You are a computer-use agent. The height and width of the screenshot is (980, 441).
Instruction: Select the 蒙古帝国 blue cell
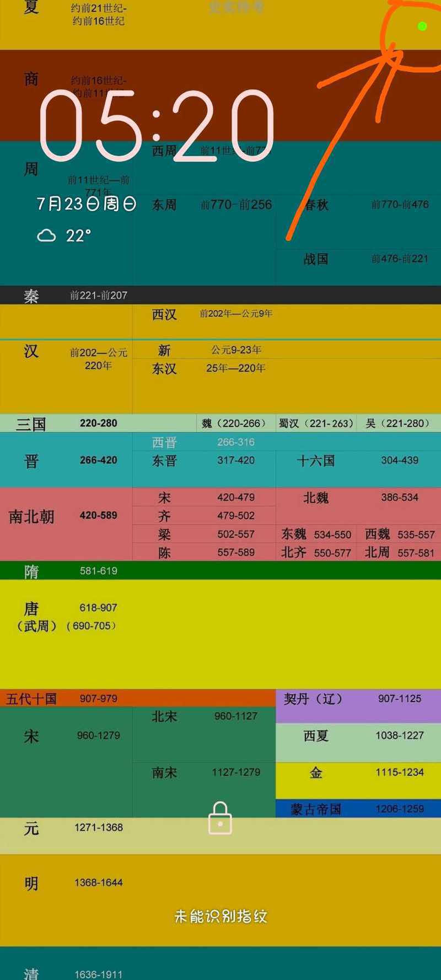point(358,809)
